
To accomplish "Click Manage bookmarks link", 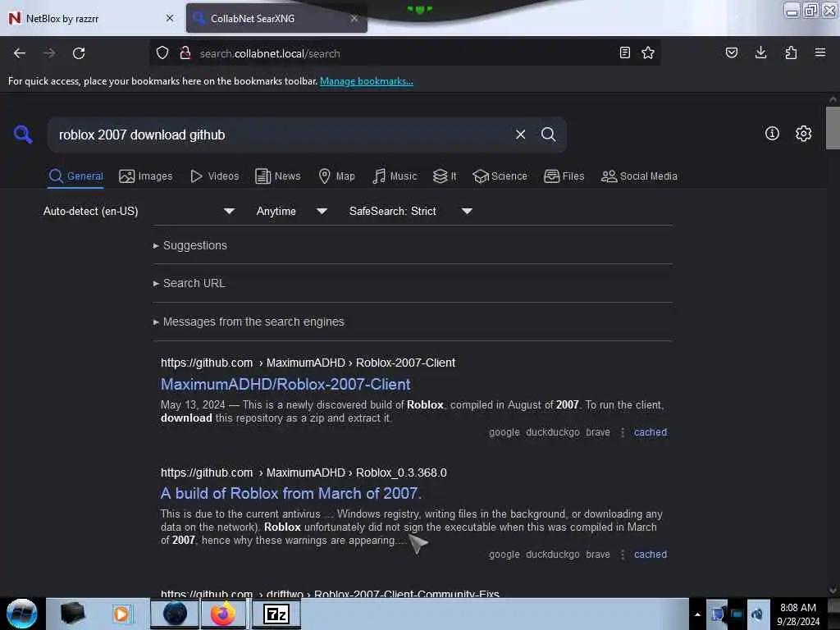I will pos(367,81).
